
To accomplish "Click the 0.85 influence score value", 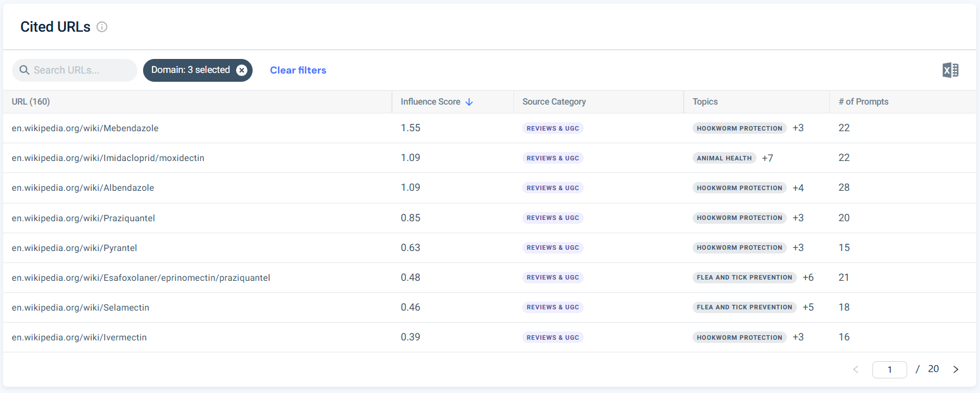I will tap(410, 218).
